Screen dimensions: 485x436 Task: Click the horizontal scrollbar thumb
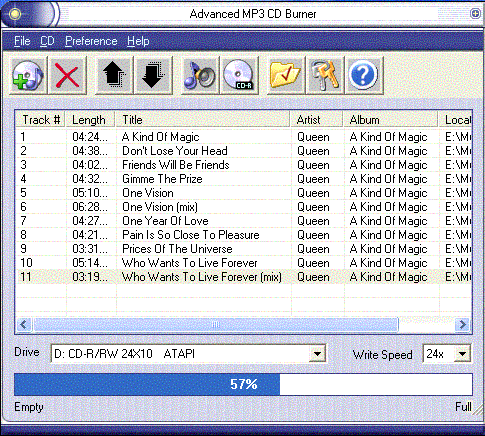point(216,324)
